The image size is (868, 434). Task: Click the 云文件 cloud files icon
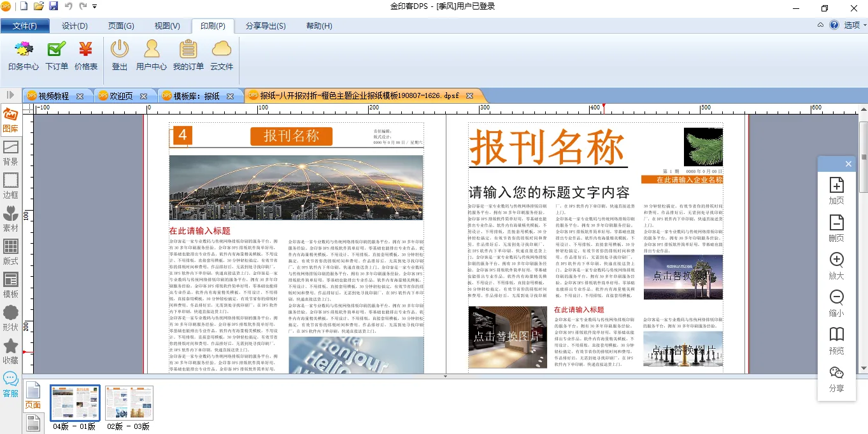point(222,54)
